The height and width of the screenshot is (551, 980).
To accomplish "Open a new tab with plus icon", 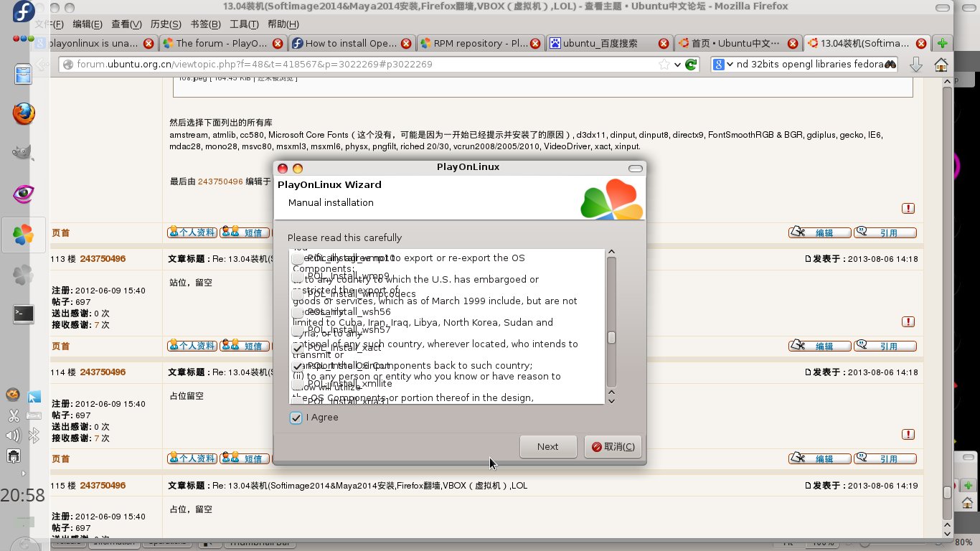I will point(943,43).
